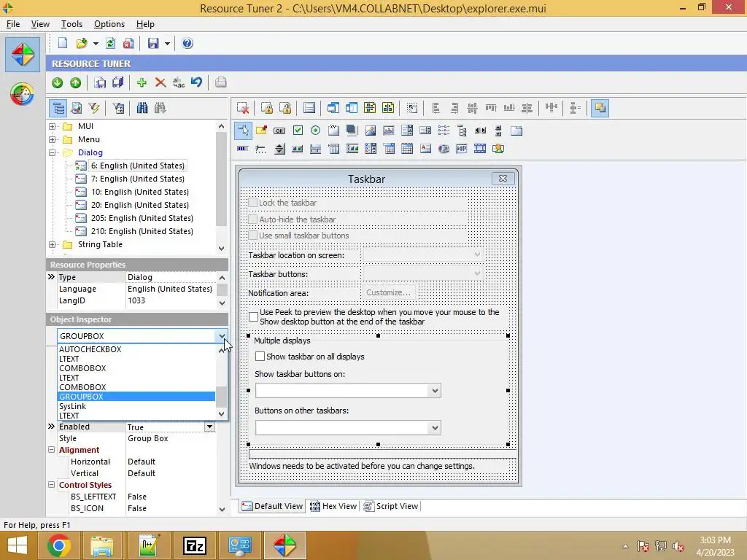Click the green up arrow icon
This screenshot has width=747, height=560.
click(75, 83)
